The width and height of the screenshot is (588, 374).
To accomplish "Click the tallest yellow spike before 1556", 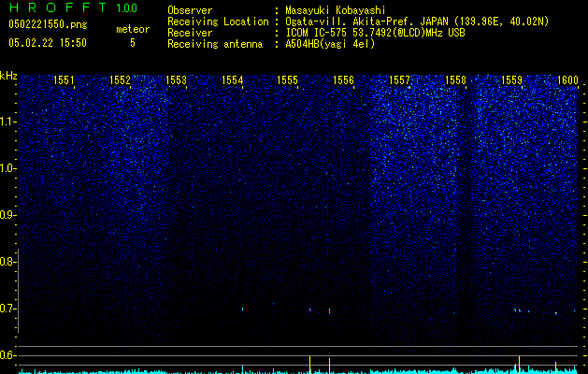I will click(309, 365).
